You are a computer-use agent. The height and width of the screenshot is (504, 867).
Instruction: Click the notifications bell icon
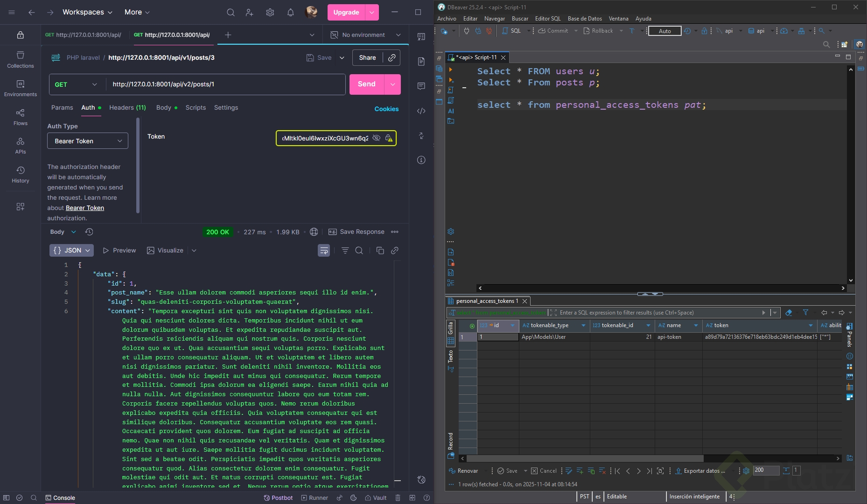click(x=290, y=13)
